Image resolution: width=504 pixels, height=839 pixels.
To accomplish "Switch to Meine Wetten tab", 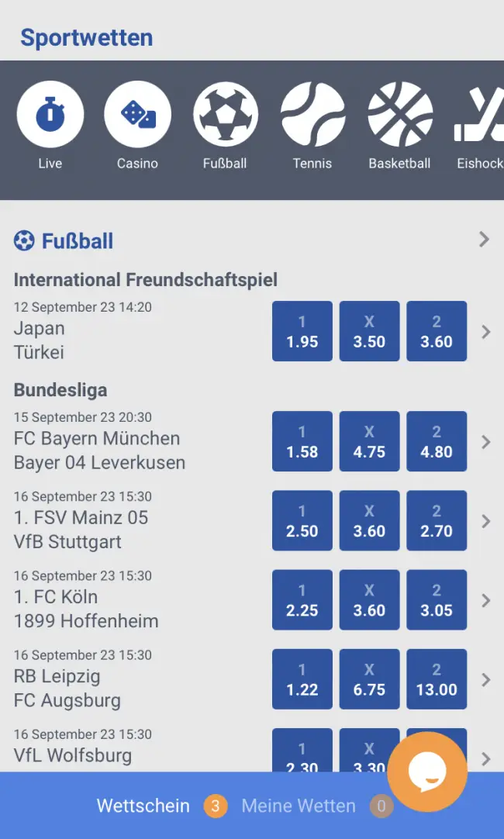I will tap(299, 806).
